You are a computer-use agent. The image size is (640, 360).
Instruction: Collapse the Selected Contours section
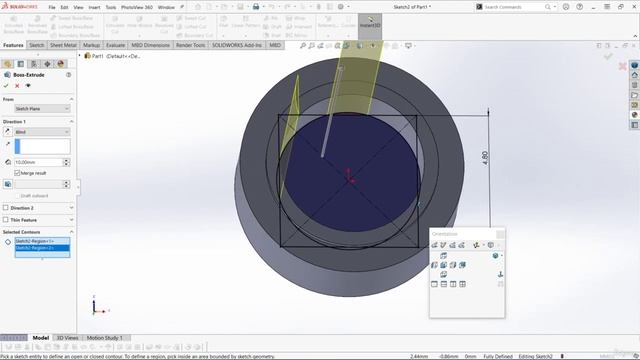point(71,232)
